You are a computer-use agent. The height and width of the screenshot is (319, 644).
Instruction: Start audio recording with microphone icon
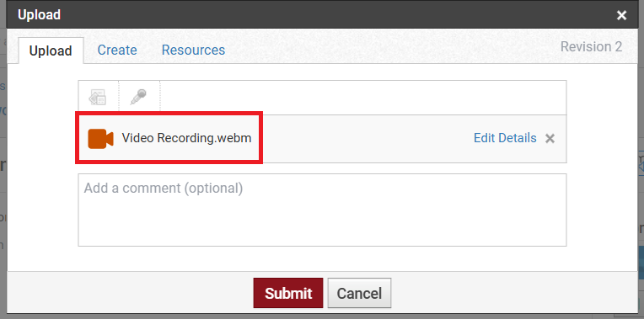click(x=139, y=98)
